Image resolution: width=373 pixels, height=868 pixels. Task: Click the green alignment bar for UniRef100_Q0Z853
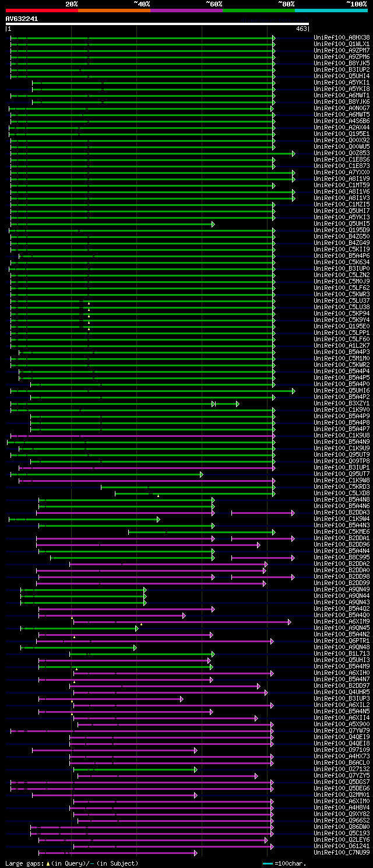(x=153, y=153)
